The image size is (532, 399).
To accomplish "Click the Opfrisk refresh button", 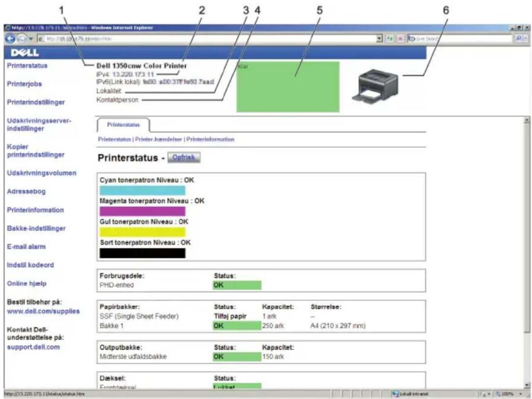I will click(x=184, y=157).
